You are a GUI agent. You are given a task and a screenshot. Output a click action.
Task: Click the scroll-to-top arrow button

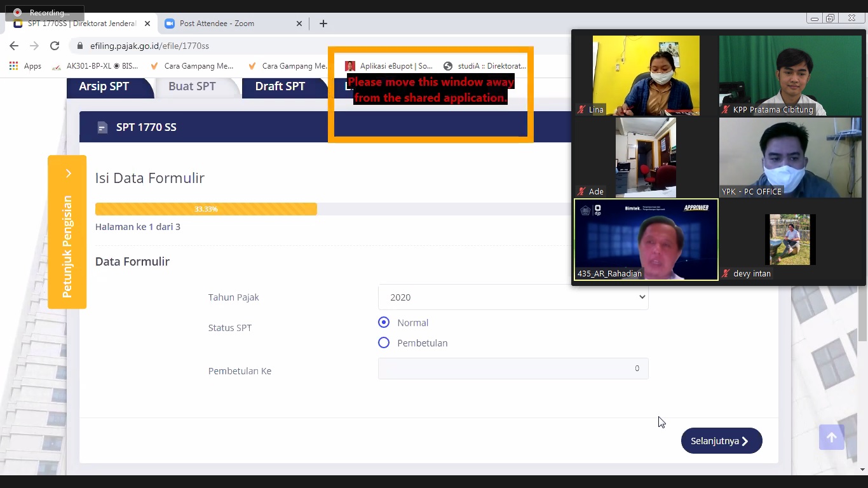(831, 437)
